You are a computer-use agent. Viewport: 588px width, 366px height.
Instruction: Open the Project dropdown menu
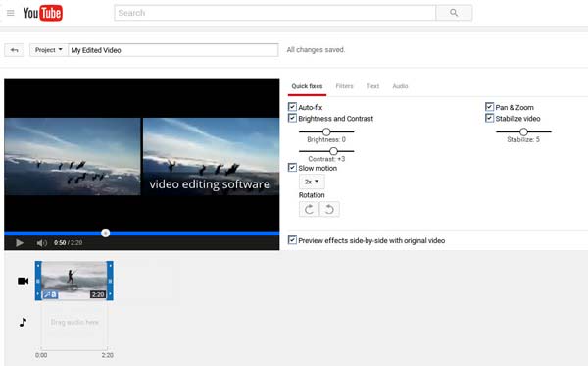click(x=49, y=50)
